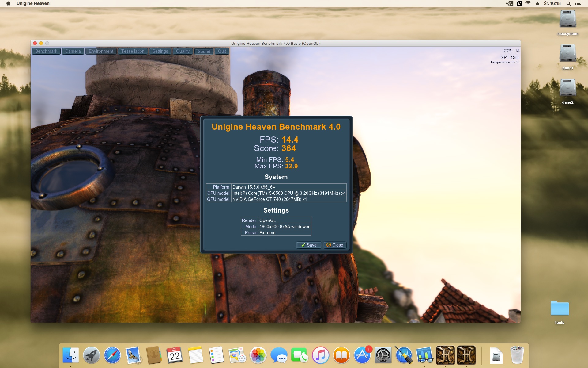Open the Photos app in dock
The height and width of the screenshot is (368, 588).
(258, 355)
